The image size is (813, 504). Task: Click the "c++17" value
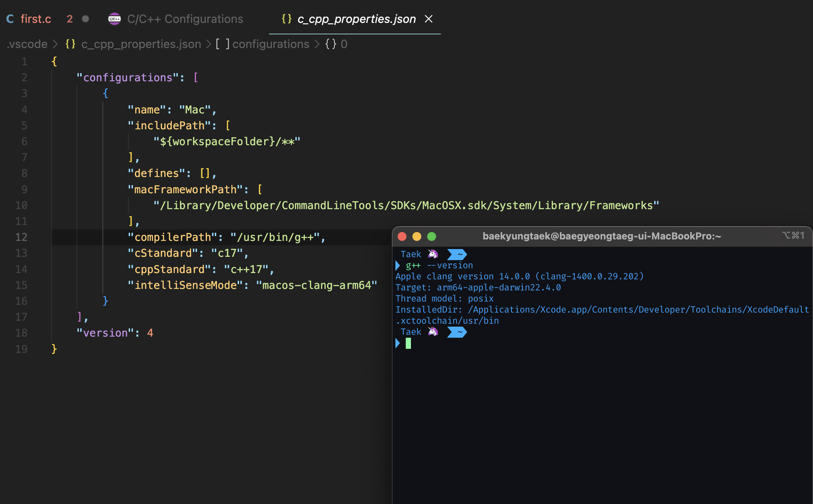click(246, 269)
